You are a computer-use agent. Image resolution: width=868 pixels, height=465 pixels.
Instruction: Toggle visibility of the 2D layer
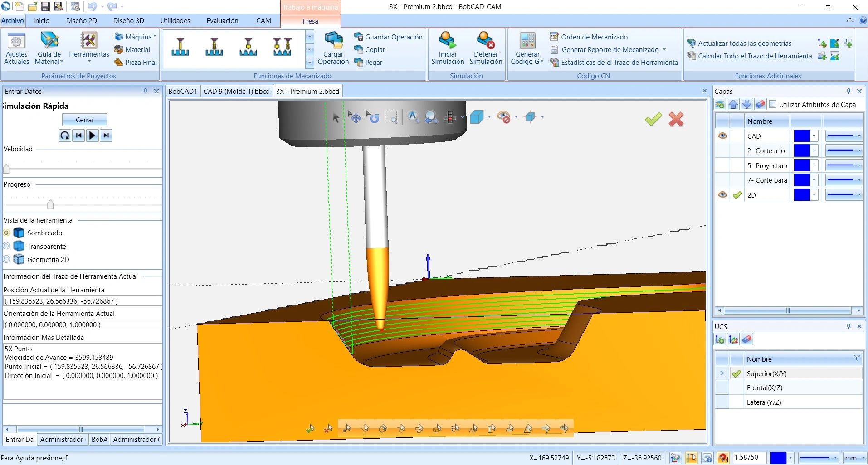pyautogui.click(x=722, y=194)
